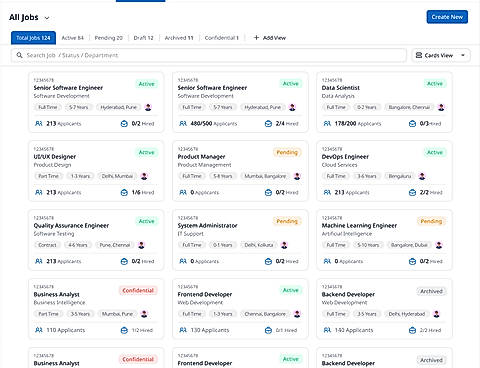Click the plus icon next to Add View
The width and height of the screenshot is (480, 368).
256,38
